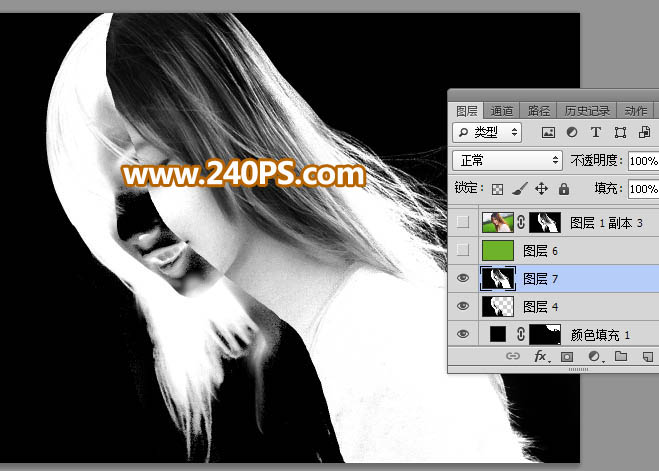659x471 pixels.
Task: Open the 动作 tab
Action: 635,111
